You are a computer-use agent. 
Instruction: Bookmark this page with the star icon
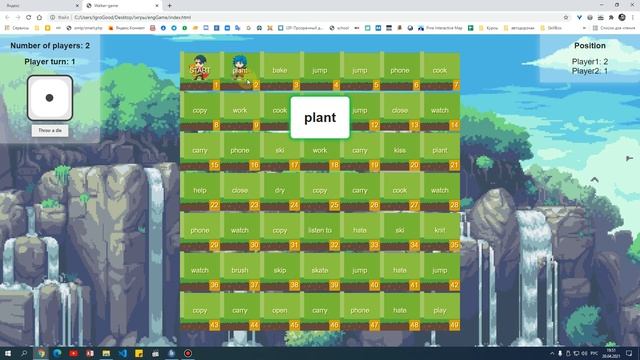click(x=566, y=18)
